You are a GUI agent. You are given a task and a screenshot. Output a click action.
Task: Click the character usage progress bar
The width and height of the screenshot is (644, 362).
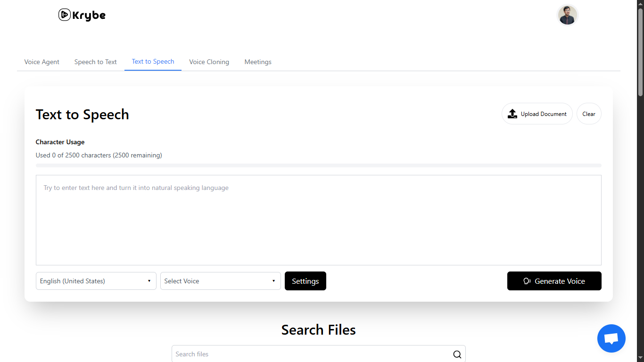(318, 165)
